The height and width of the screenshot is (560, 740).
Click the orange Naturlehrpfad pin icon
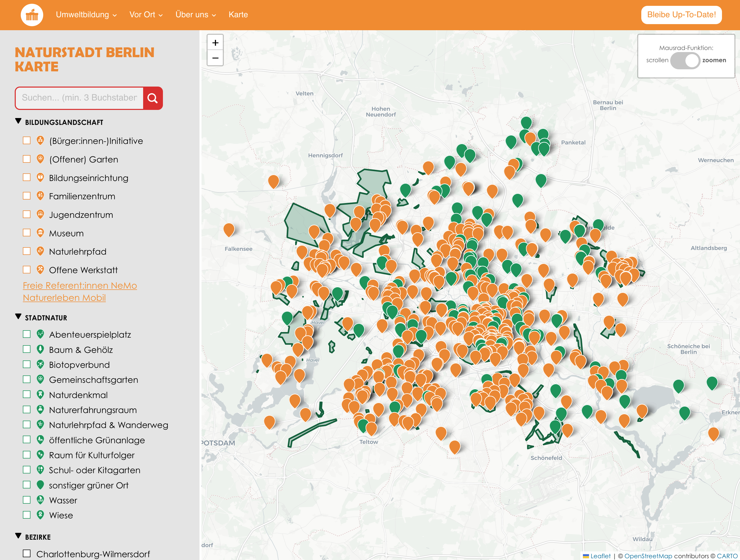click(x=40, y=251)
